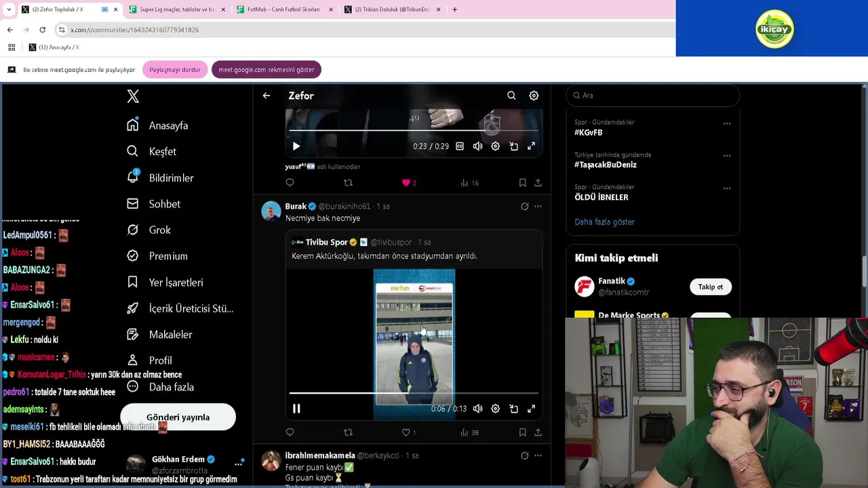
Task: Toggle captions on the top video
Action: click(460, 146)
